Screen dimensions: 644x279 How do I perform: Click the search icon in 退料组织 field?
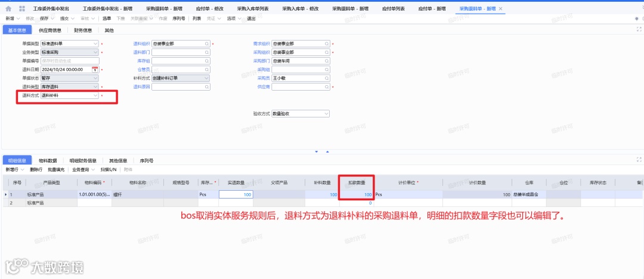[206, 44]
